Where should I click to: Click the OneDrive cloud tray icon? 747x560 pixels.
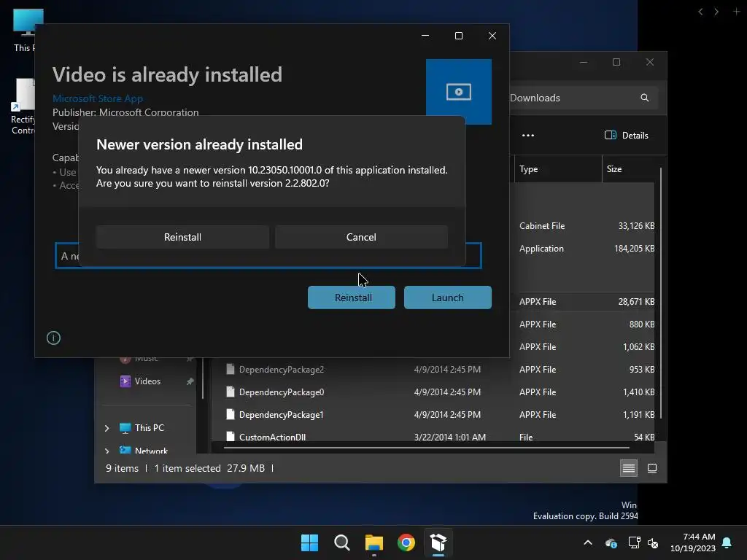[611, 542]
